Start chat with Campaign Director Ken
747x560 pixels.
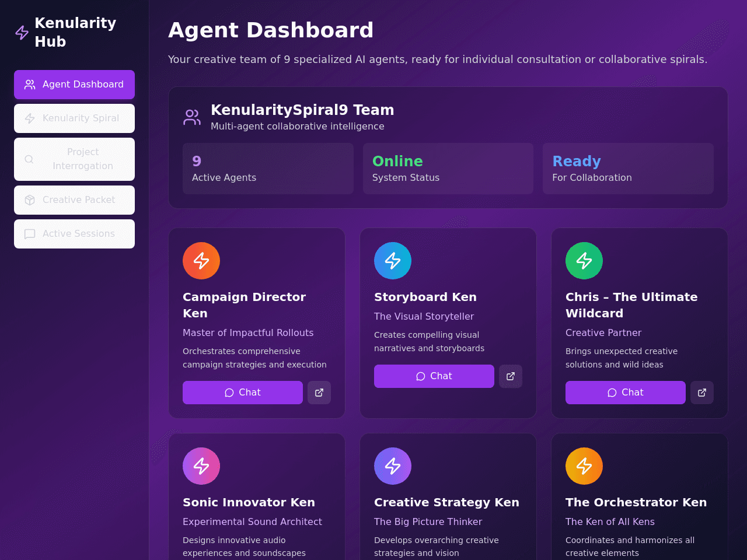(243, 393)
